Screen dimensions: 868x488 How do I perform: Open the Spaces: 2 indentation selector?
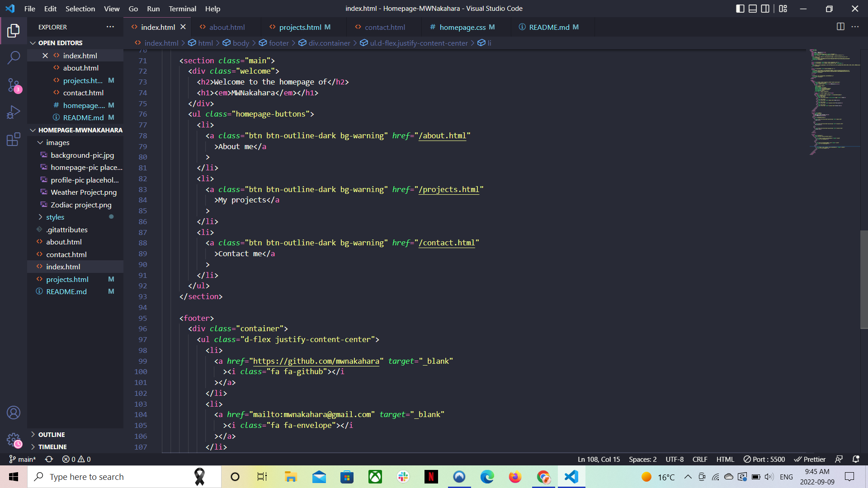point(642,459)
